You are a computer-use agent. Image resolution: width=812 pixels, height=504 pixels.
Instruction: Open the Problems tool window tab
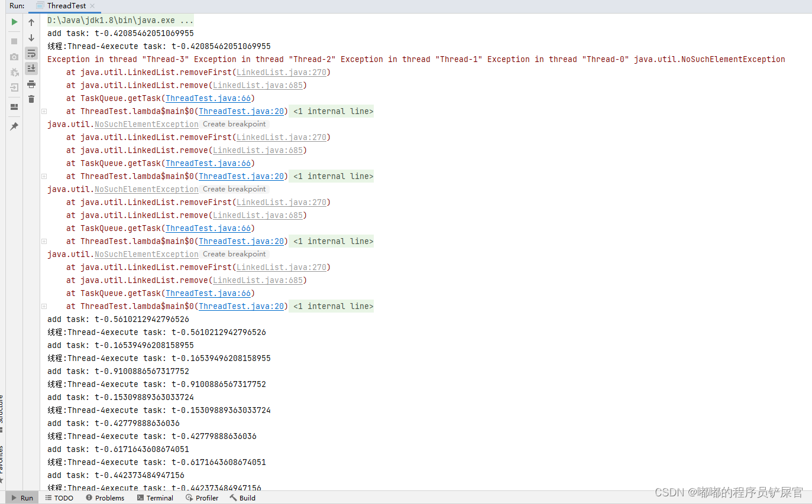105,498
